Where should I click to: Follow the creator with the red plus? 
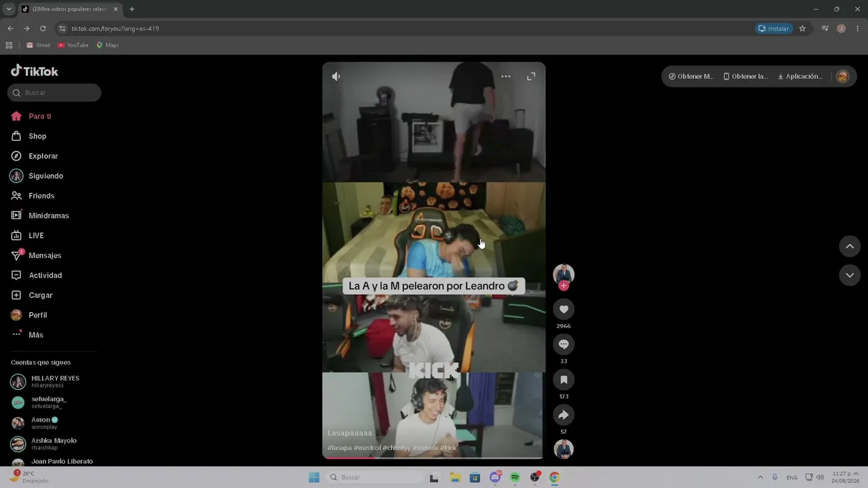coord(564,286)
